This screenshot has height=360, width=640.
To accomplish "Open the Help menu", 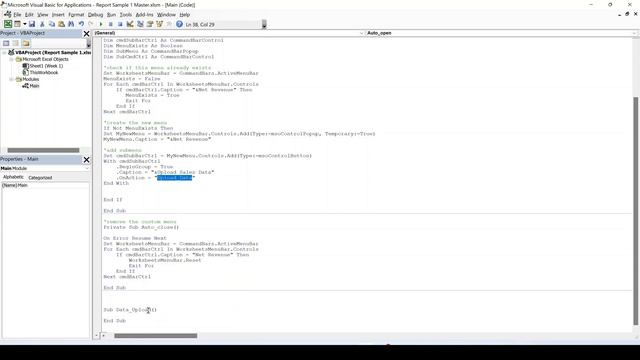I will click(x=184, y=15).
